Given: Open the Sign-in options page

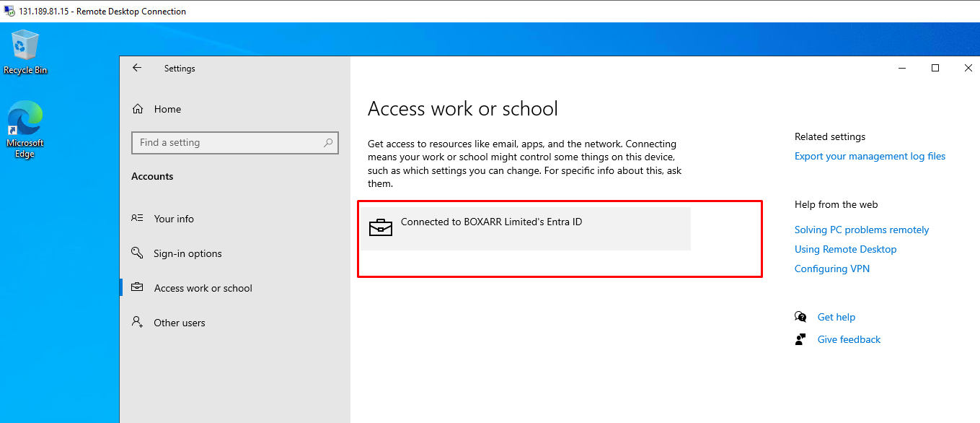Looking at the screenshot, I should [x=234, y=253].
